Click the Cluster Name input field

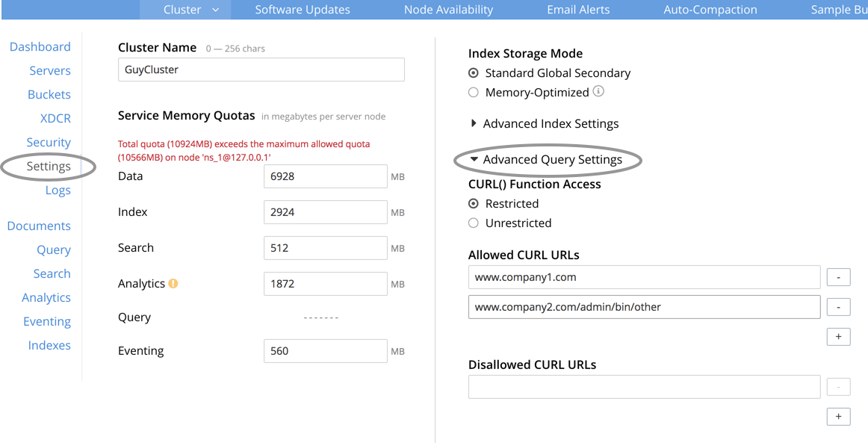point(261,69)
